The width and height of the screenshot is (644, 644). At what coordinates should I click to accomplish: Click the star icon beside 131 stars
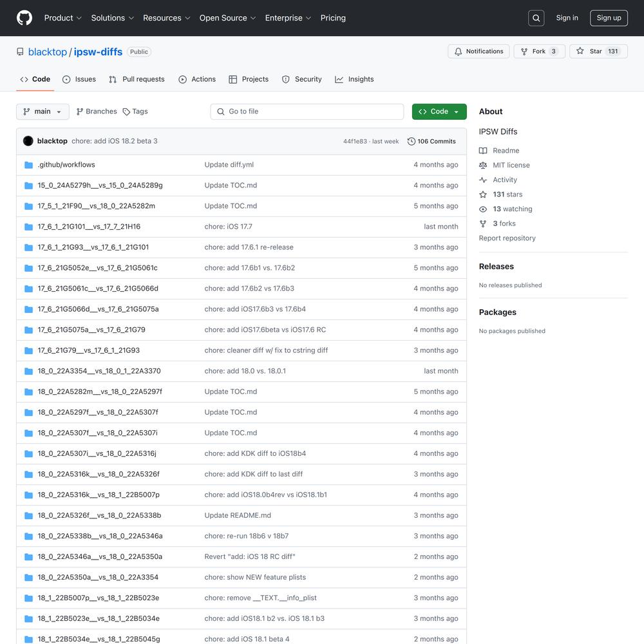click(483, 194)
